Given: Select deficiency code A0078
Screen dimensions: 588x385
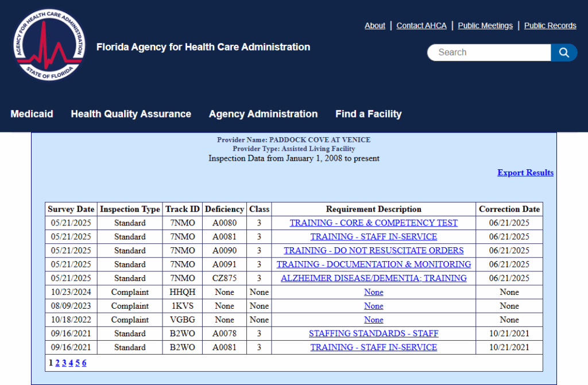Looking at the screenshot, I should pos(225,333).
